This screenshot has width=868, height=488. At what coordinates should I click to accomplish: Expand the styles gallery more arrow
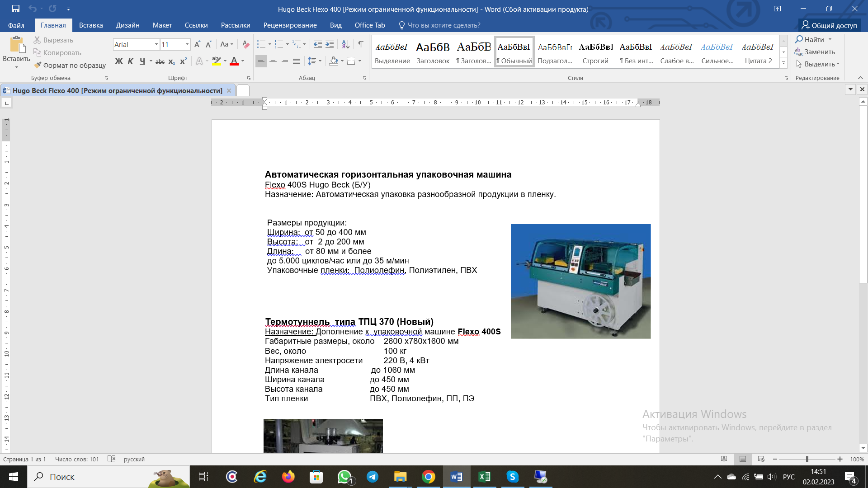pos(783,63)
